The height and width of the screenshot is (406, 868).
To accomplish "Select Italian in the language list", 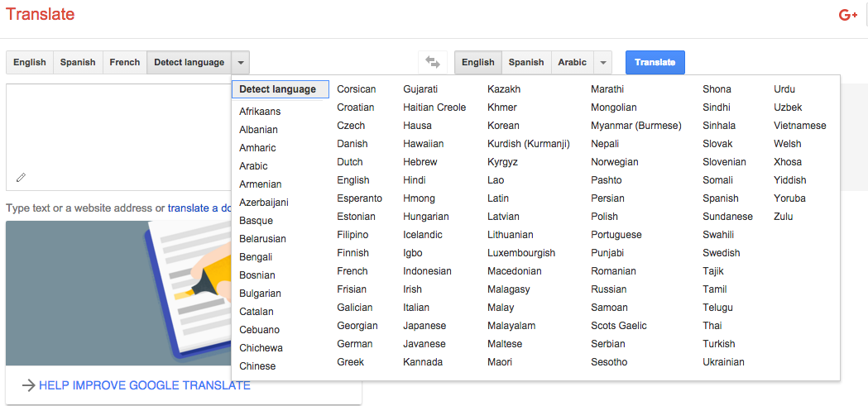I will point(416,308).
